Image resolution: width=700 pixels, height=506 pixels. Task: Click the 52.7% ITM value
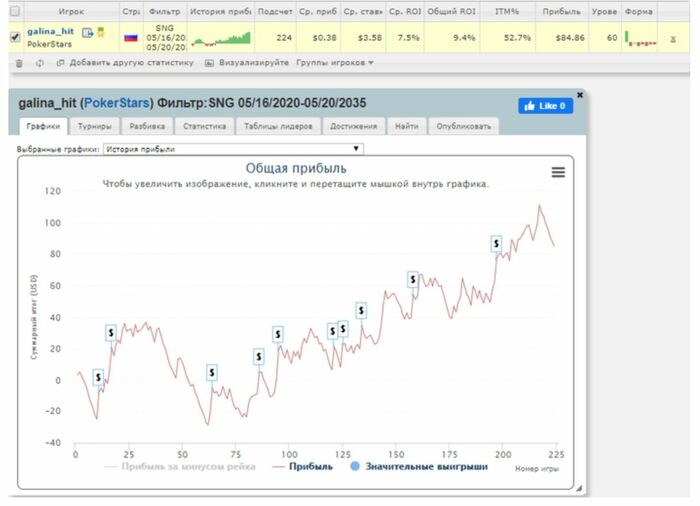coord(517,38)
